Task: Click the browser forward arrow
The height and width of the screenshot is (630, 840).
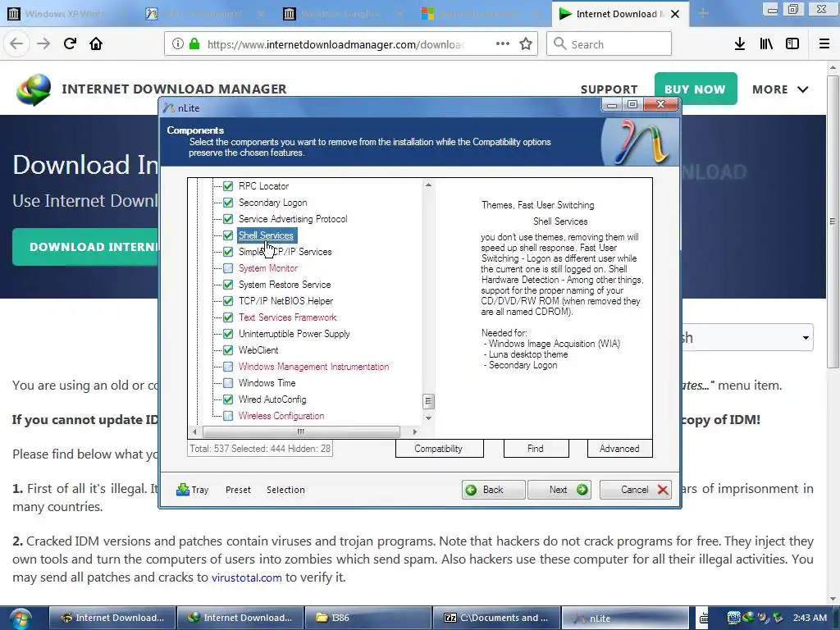Action: click(x=43, y=44)
